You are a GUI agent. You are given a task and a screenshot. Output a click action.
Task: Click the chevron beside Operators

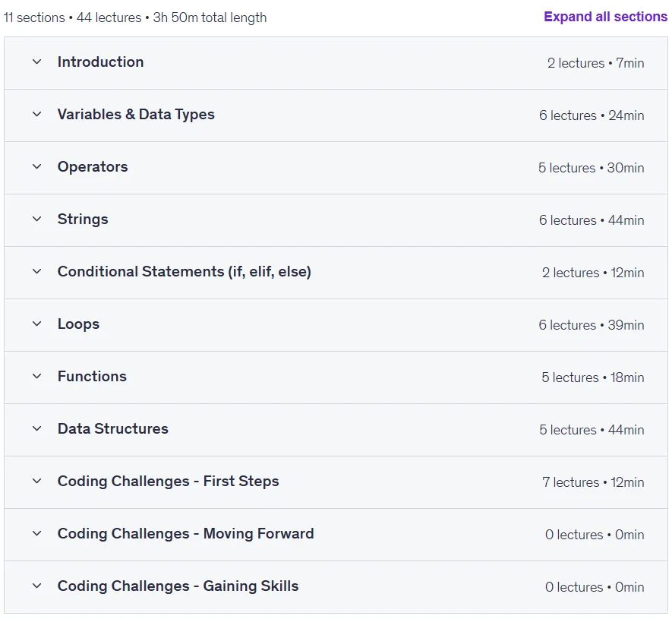click(x=37, y=167)
